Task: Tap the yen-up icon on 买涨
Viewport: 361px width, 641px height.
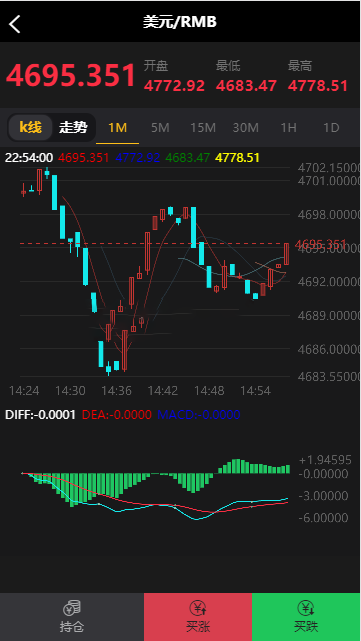Action: [x=198, y=608]
